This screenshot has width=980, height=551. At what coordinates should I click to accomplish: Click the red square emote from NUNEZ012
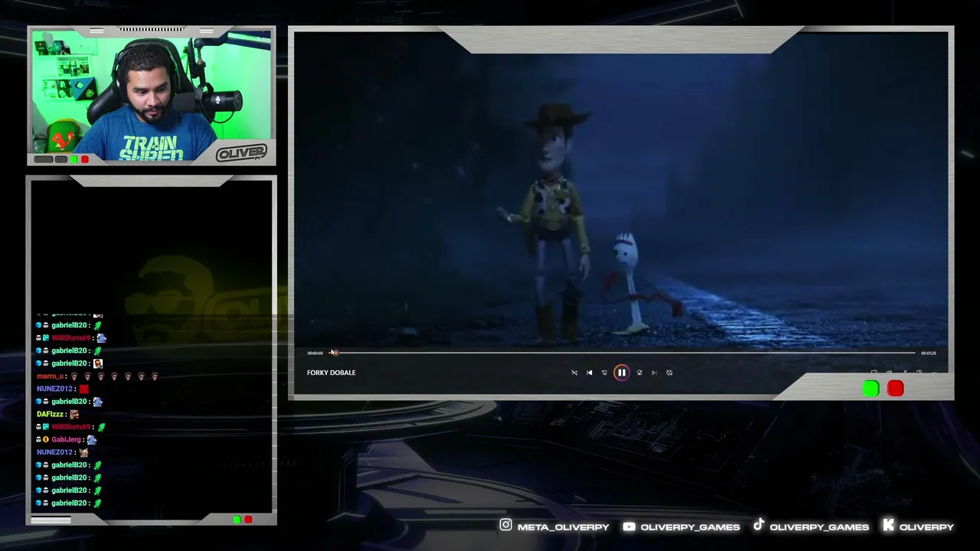pyautogui.click(x=84, y=389)
